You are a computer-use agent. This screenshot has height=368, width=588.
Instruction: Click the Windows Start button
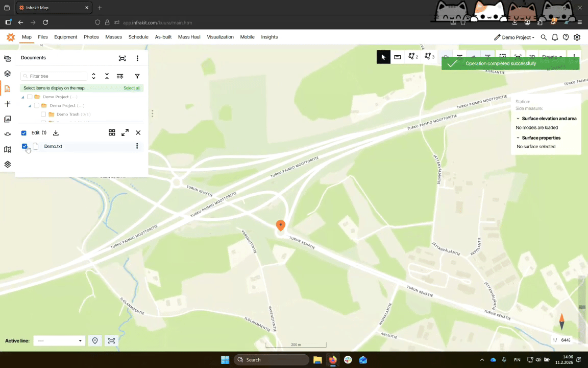pyautogui.click(x=225, y=360)
